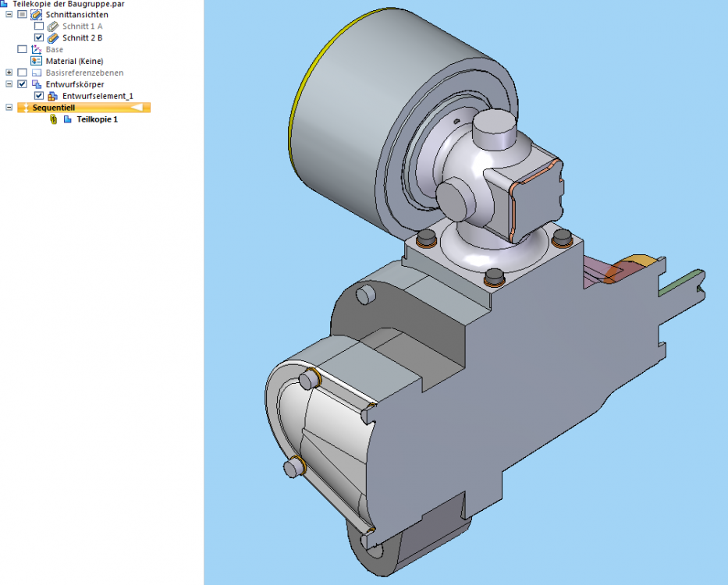This screenshot has width=728, height=585.
Task: Click the Schnitt 1 A section icon
Action: [52, 26]
